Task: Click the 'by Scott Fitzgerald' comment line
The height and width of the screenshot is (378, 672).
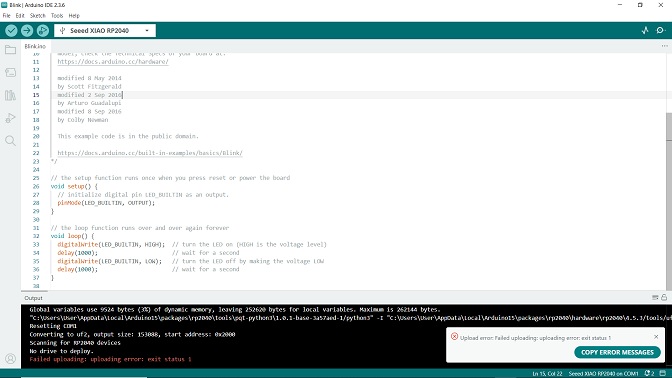Action: [90, 87]
